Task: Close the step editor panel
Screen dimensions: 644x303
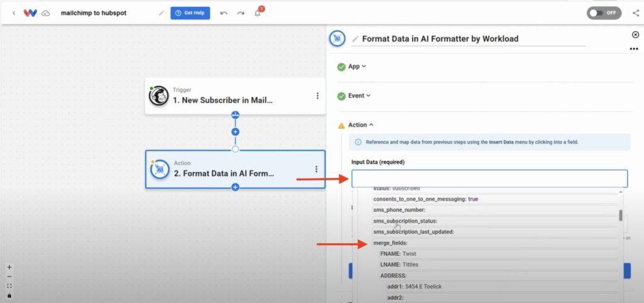Action: (635, 35)
